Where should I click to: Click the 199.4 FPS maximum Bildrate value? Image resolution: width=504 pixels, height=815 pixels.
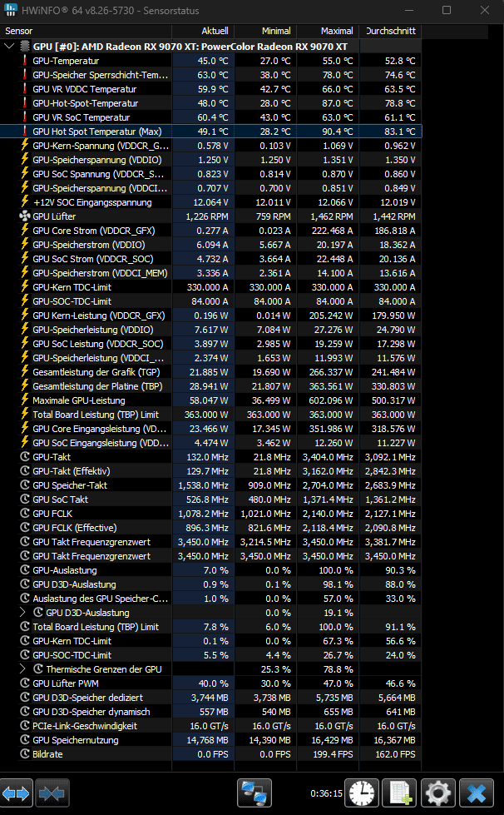click(333, 753)
